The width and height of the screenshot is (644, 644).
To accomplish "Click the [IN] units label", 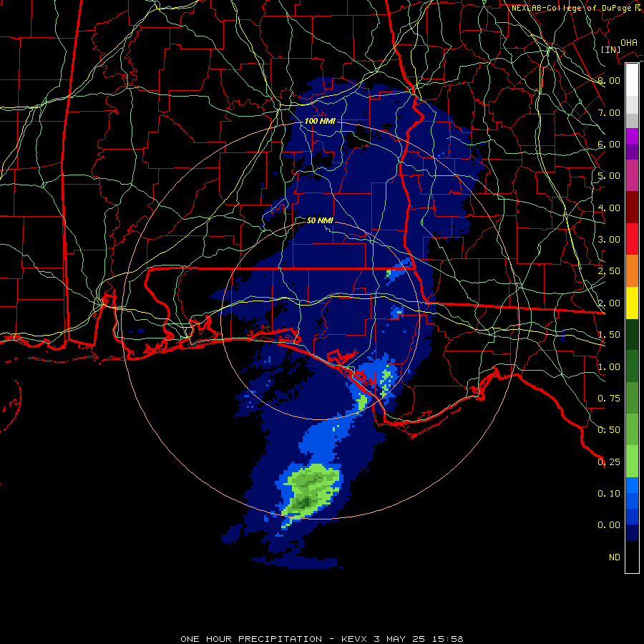I will 611,49.
